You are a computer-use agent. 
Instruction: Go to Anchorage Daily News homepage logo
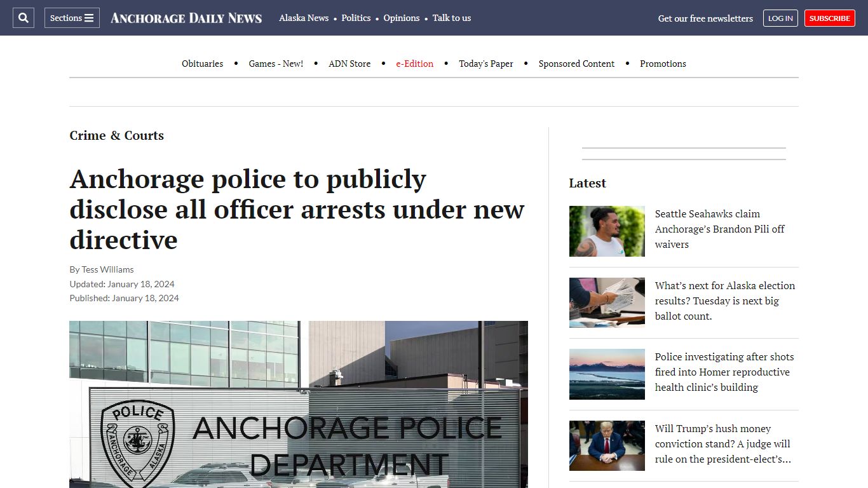[186, 18]
